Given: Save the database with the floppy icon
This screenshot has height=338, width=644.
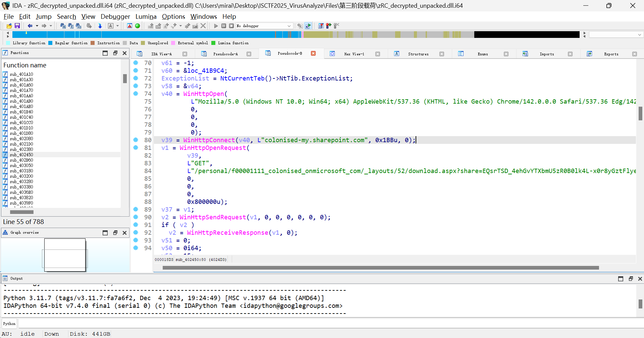Looking at the screenshot, I should [x=17, y=26].
